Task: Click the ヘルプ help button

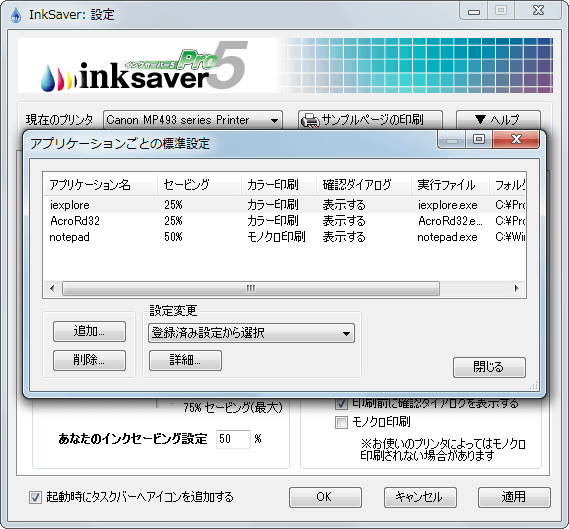Action: click(498, 119)
